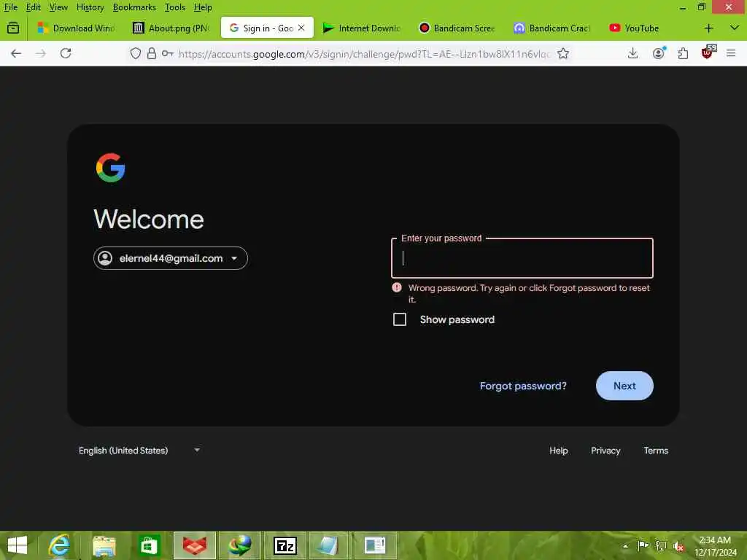Switch to the Download Windows tab
This screenshot has width=747, height=560.
(x=76, y=28)
